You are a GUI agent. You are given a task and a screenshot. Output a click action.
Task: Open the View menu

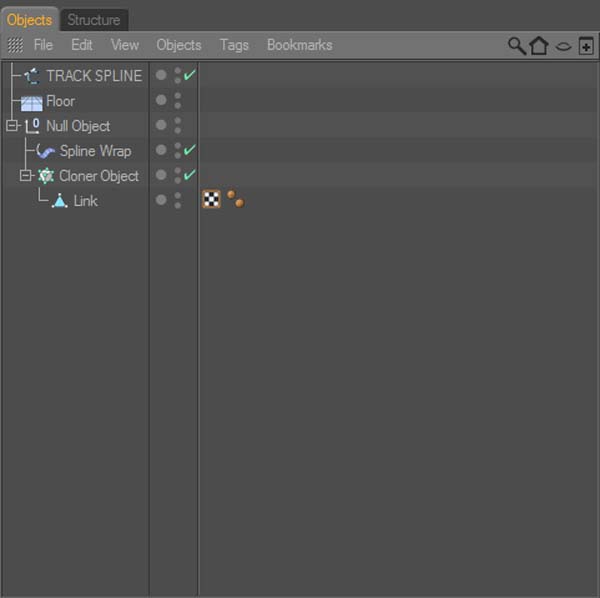[125, 45]
